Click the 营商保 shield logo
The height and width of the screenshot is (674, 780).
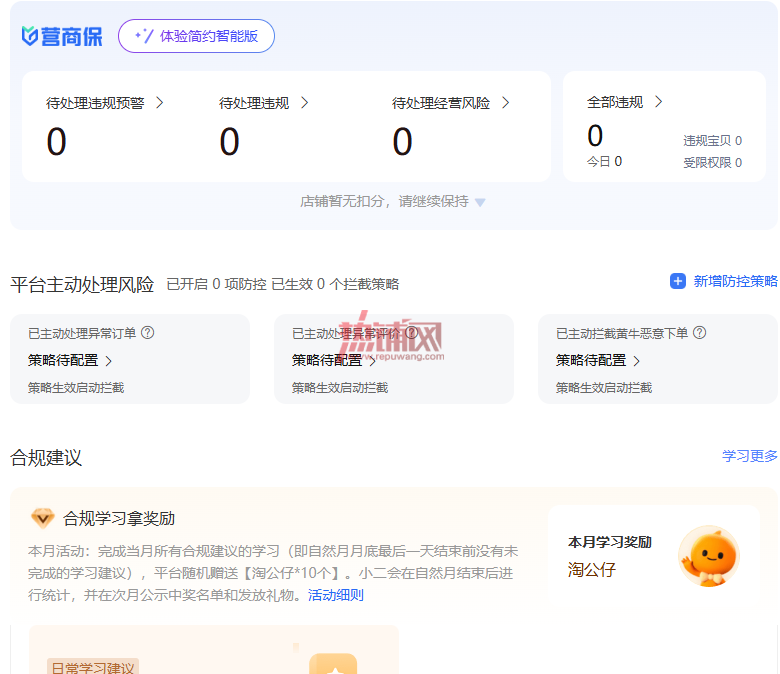(30, 36)
